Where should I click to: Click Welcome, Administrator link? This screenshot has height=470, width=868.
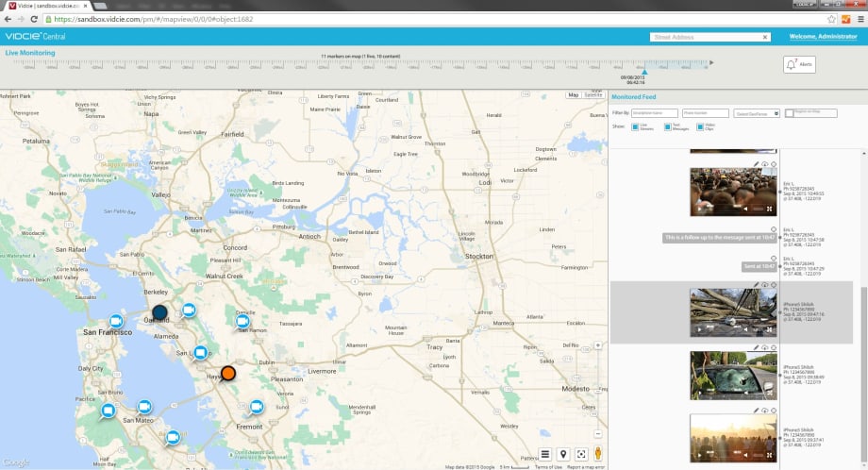point(823,37)
